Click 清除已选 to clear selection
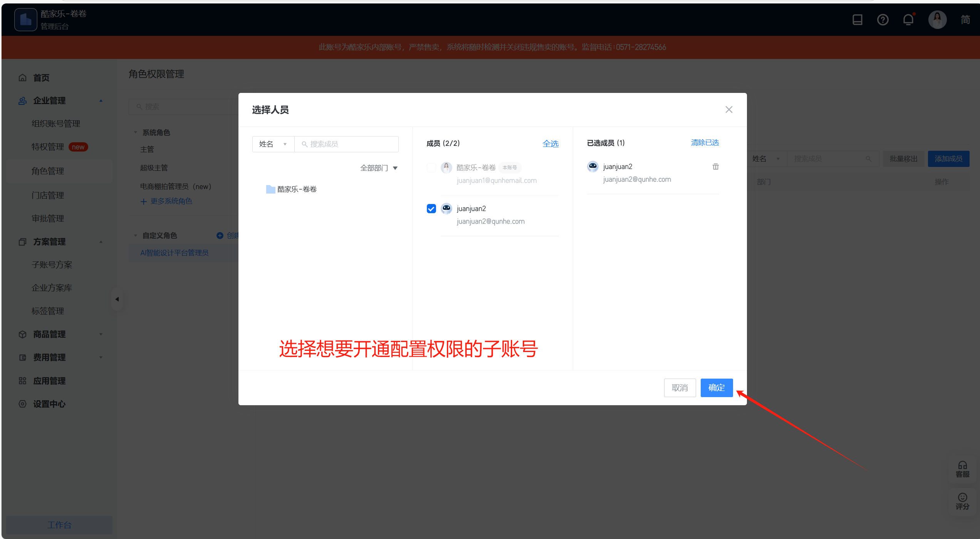This screenshot has width=980, height=539. click(x=705, y=143)
